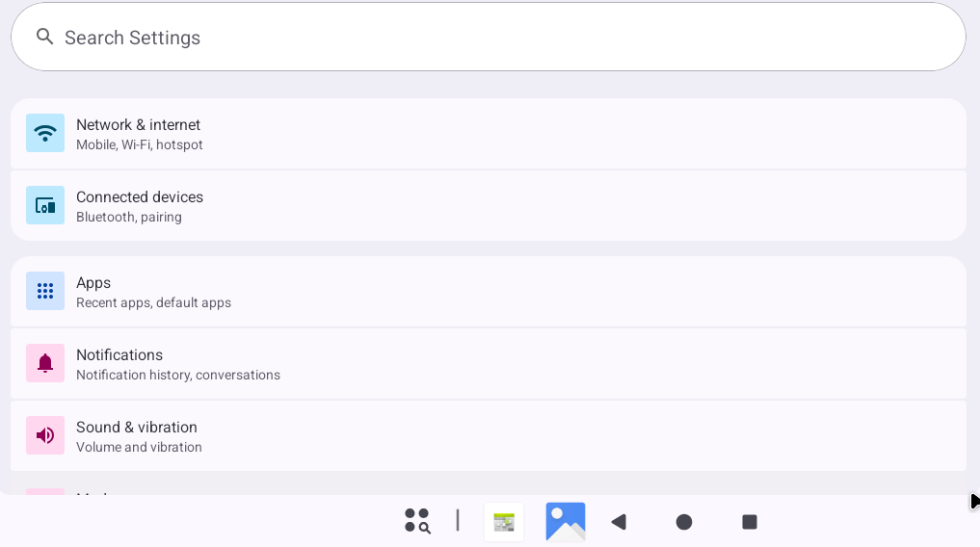Screen dimensions: 980x547
Task: Click 'Bluetooth, pairing' subtitle
Action: (129, 218)
